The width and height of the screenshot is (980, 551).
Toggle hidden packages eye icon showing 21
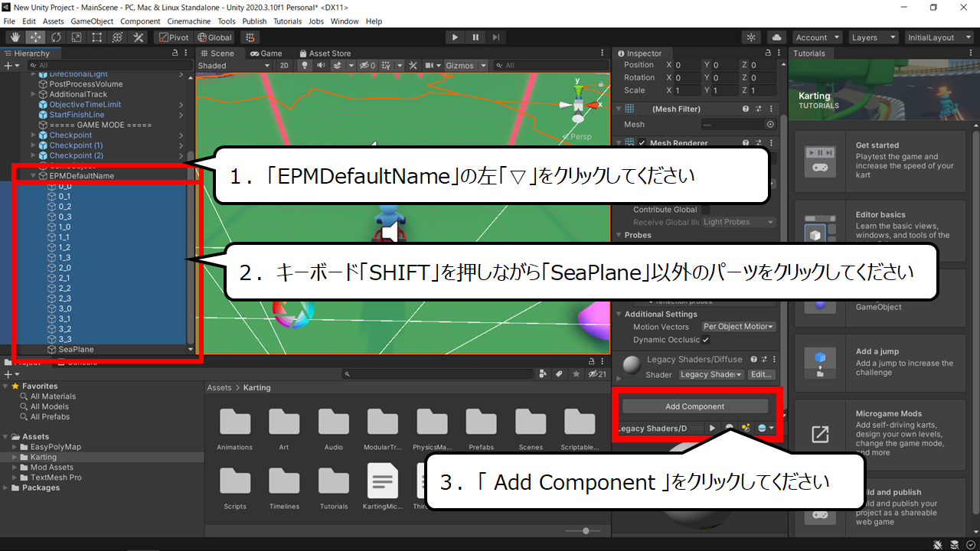596,374
